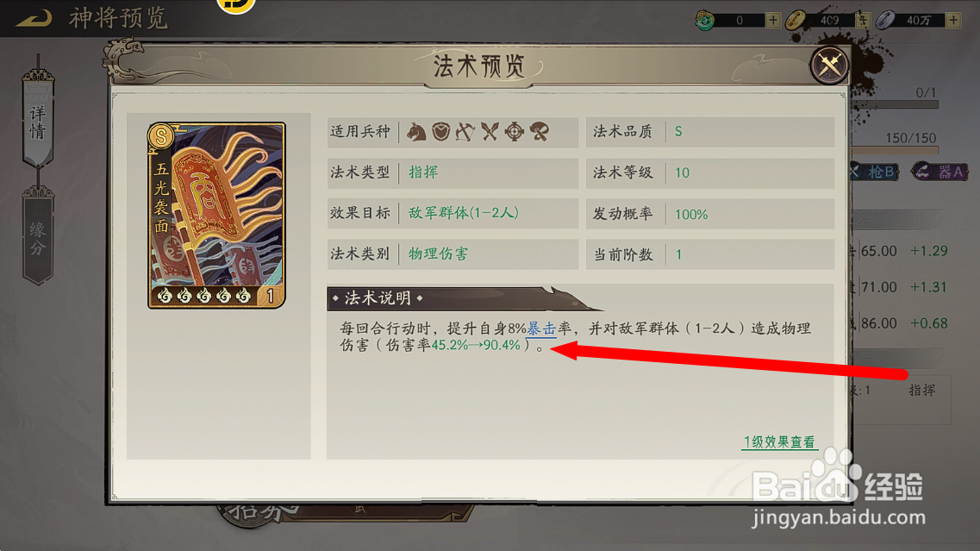Click the green jade currency icon
This screenshot has width=980, height=551.
pyautogui.click(x=705, y=20)
